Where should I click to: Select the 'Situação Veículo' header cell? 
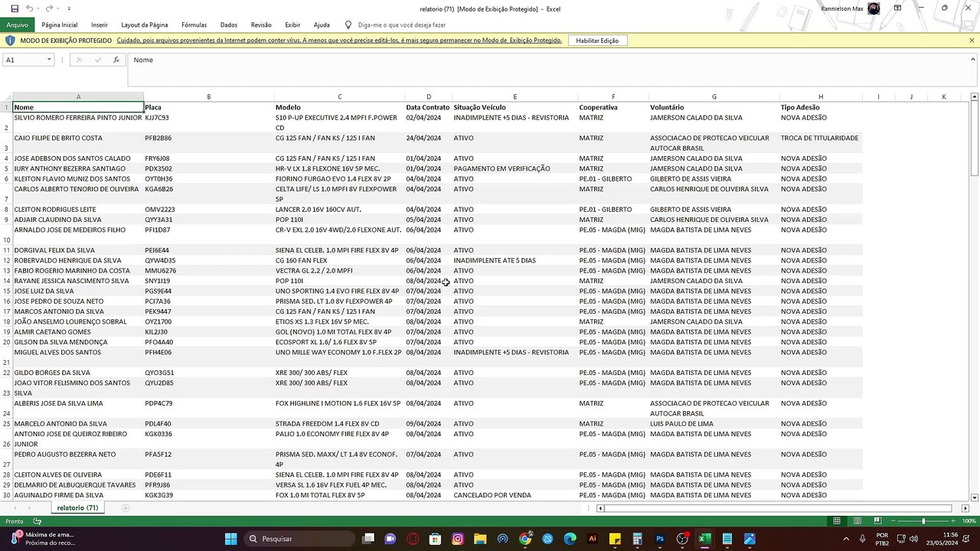click(x=514, y=108)
